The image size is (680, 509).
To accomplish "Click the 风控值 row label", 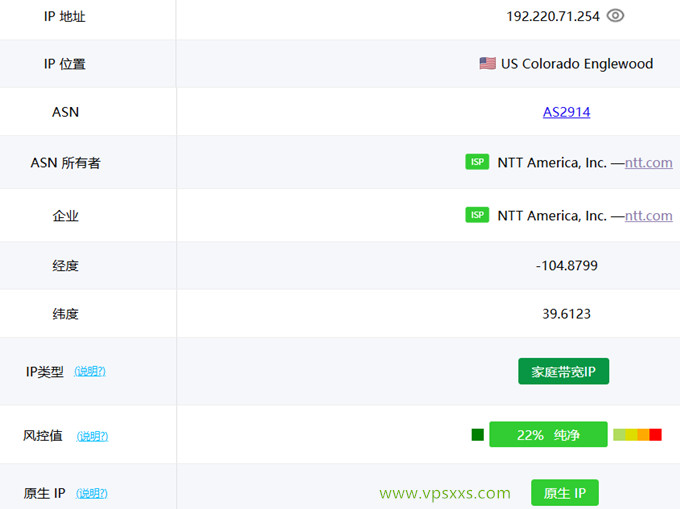I will 42,435.
